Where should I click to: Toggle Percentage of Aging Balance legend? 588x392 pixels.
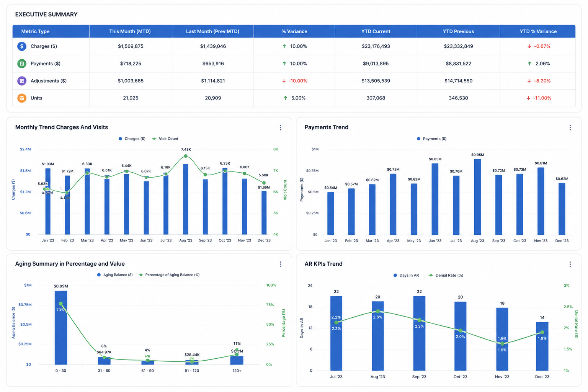[x=169, y=275]
